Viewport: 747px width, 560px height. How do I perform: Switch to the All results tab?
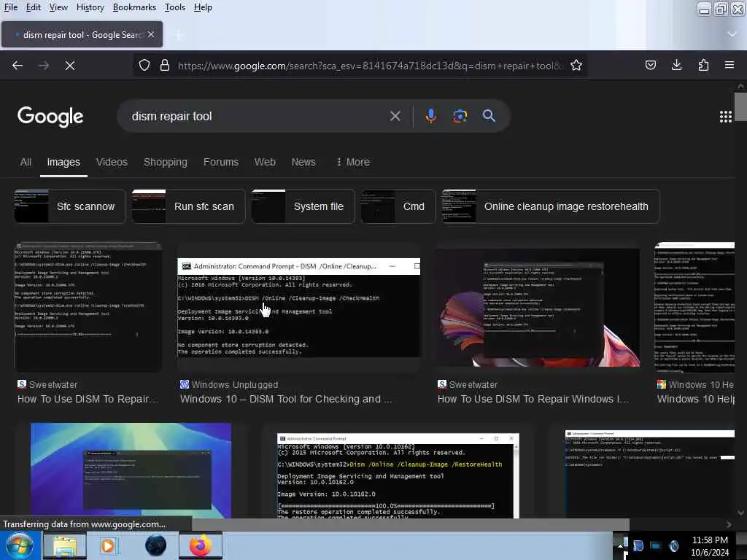[x=26, y=162]
